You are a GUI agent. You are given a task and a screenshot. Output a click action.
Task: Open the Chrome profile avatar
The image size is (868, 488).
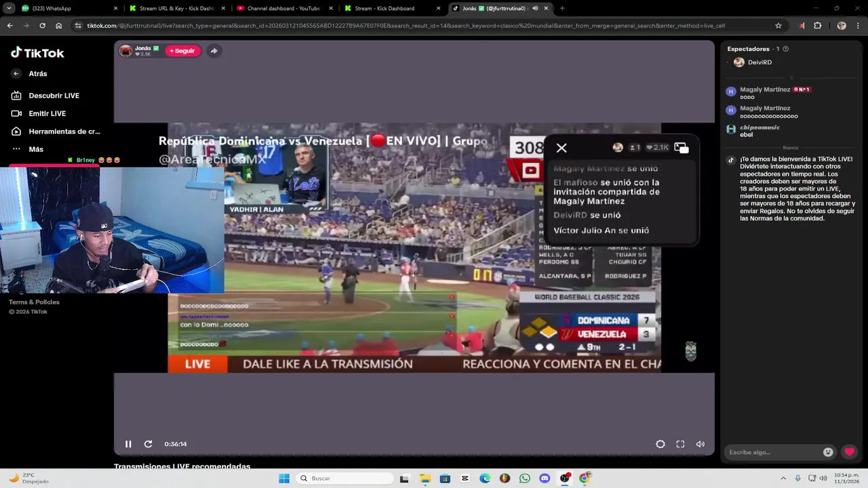842,26
